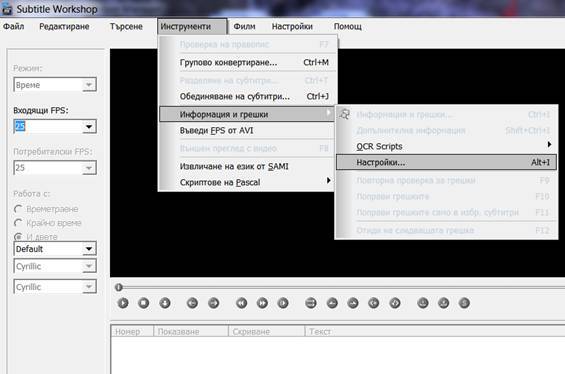Image resolution: width=565 pixels, height=374 pixels.
Task: Click the add synchronization point icon at row end
Action: (x=464, y=303)
